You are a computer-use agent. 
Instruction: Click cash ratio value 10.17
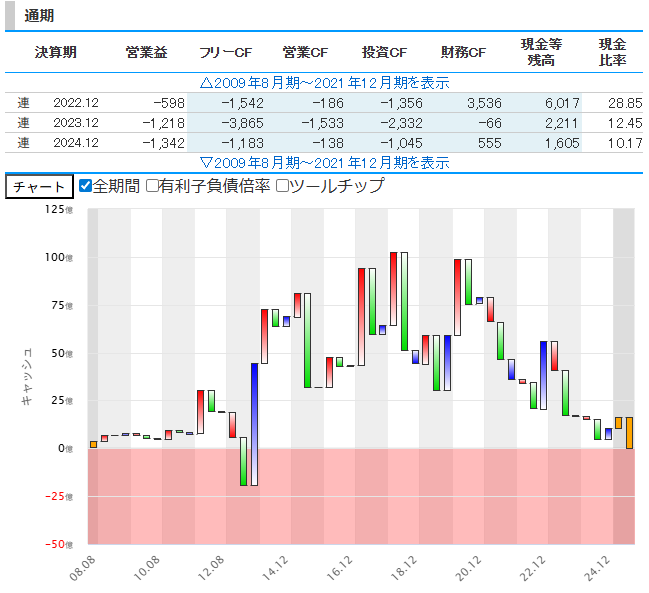pyautogui.click(x=625, y=143)
